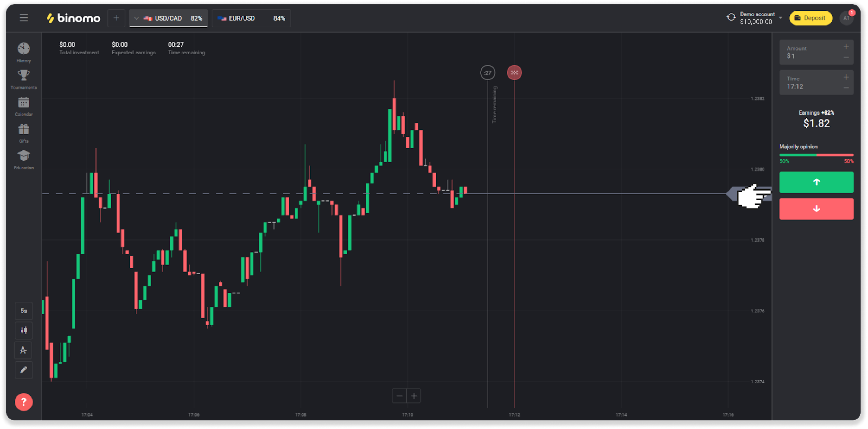The width and height of the screenshot is (868, 429).
Task: Expand the Demo account dropdown
Action: pos(780,18)
